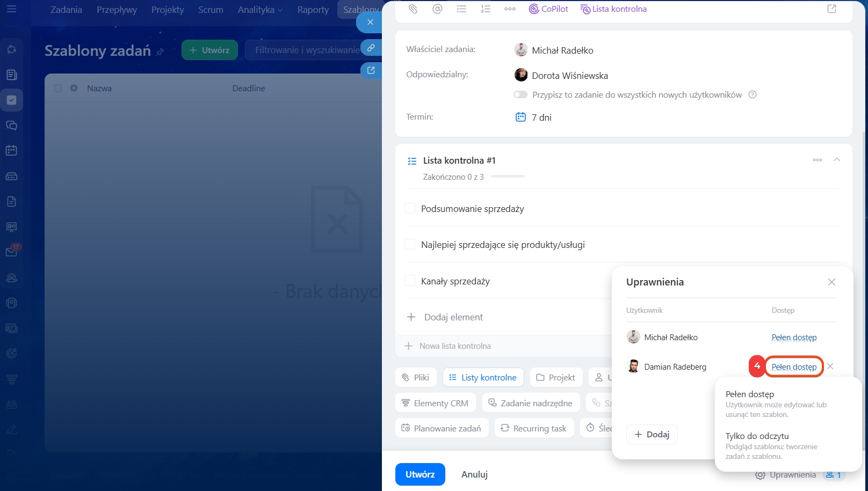Remove Damian Radeberg from permissions list

coord(830,367)
